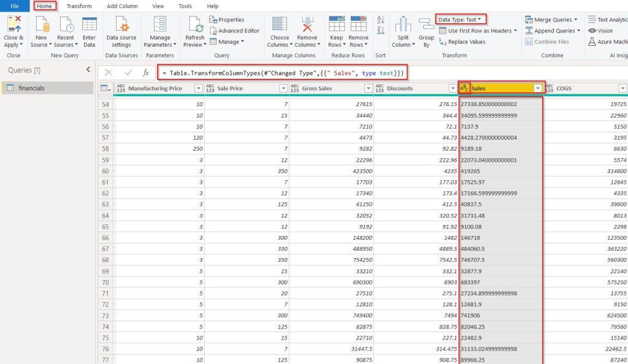
Task: Click Combine Files button
Action: [x=546, y=42]
